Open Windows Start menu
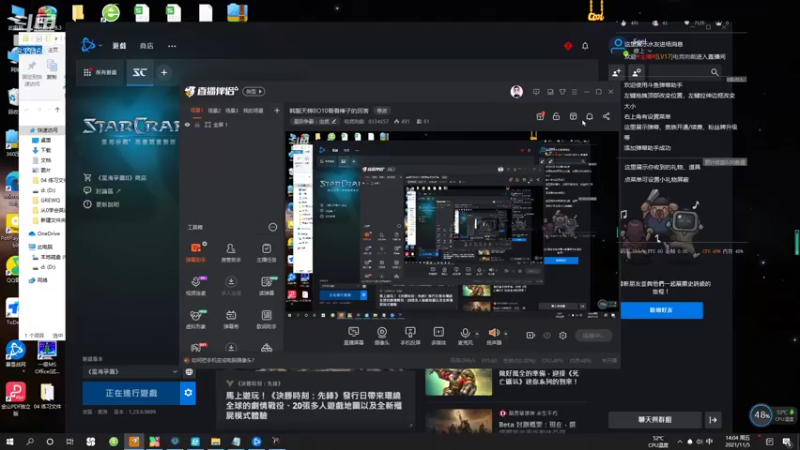The image size is (800, 450). 10,441
